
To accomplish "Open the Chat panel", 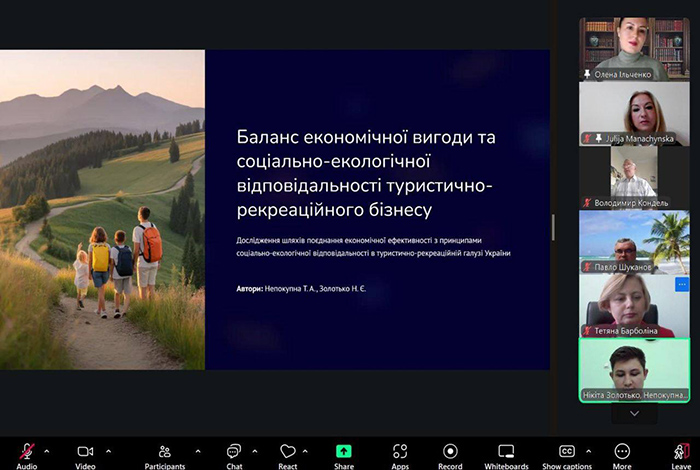I will pyautogui.click(x=233, y=452).
